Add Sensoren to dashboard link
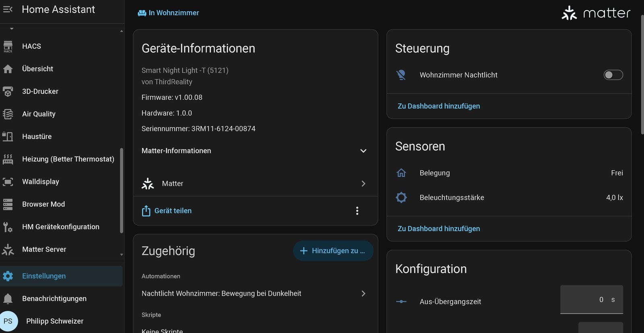The image size is (644, 333). pyautogui.click(x=439, y=229)
